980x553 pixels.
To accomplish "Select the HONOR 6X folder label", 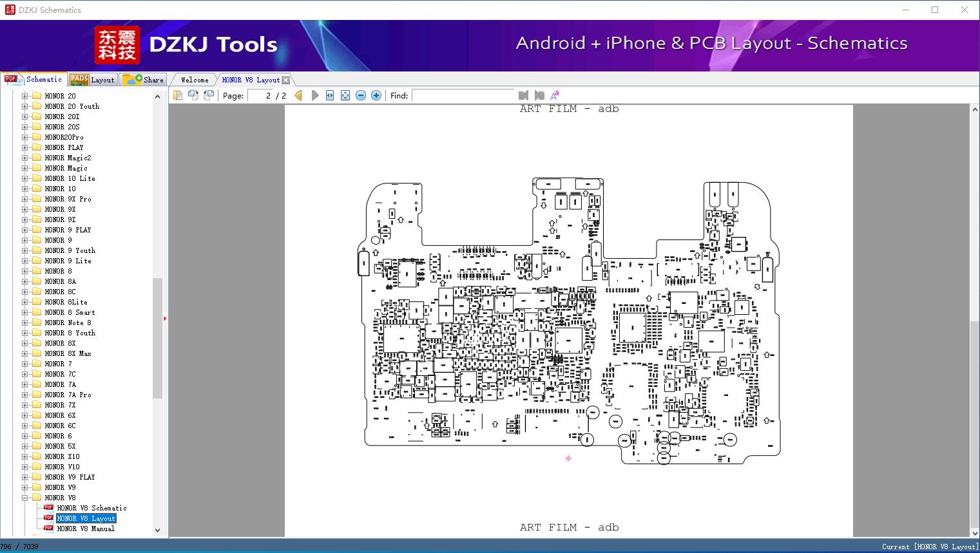I will click(60, 415).
